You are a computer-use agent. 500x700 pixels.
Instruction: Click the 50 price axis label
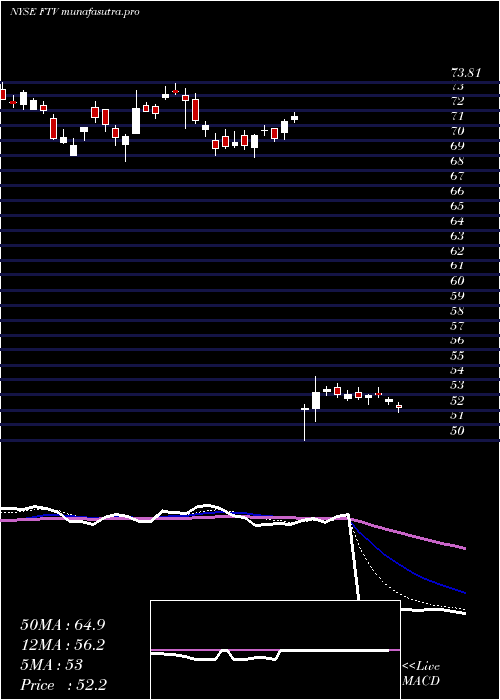[x=457, y=430]
